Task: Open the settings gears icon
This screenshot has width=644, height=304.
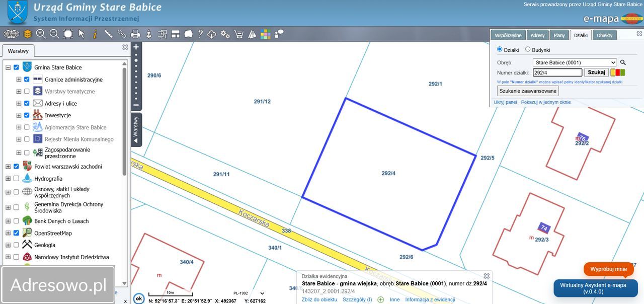Action: click(x=225, y=34)
